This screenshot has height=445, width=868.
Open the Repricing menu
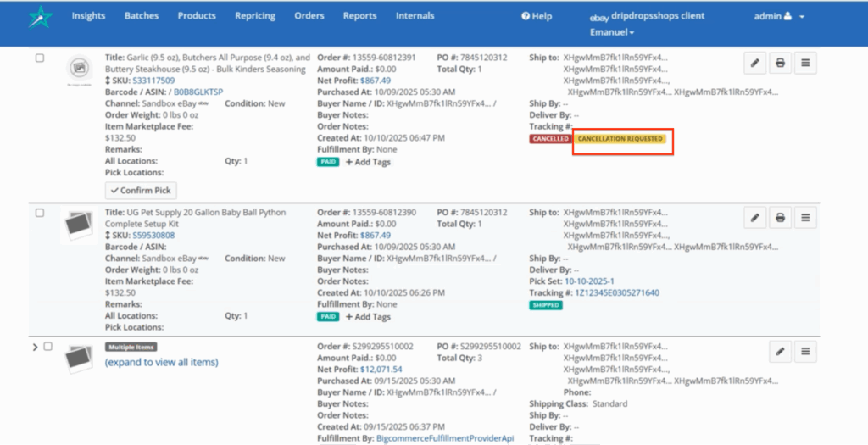pyautogui.click(x=255, y=16)
